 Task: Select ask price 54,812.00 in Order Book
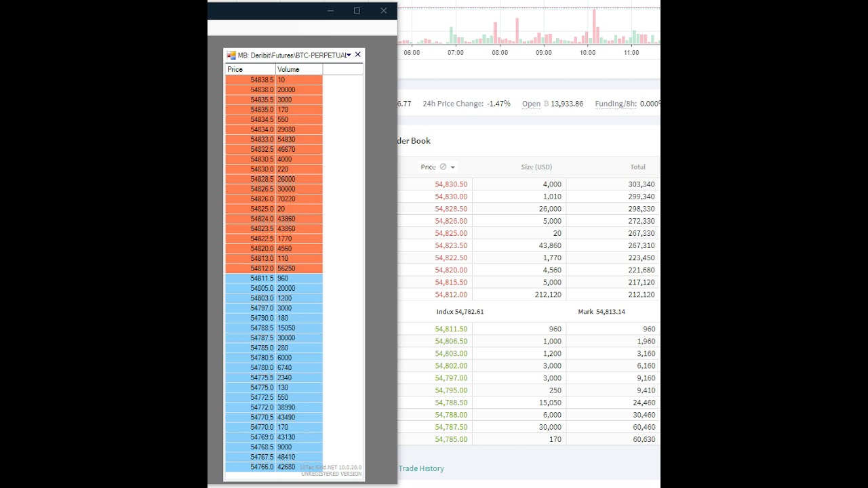point(451,294)
